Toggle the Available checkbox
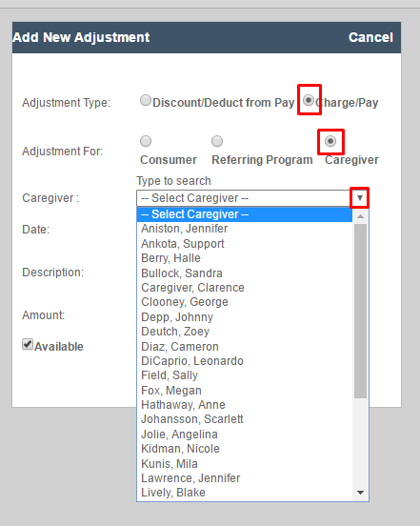This screenshot has height=526, width=420. (28, 344)
